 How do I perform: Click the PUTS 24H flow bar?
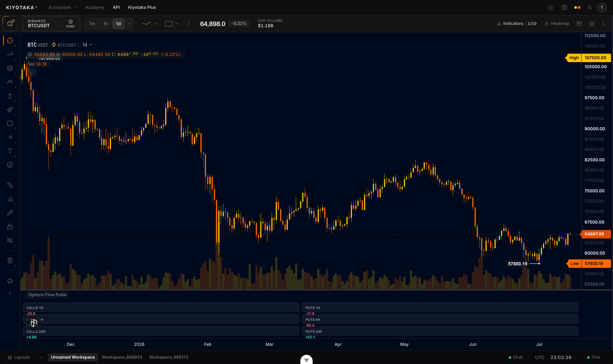coord(440,331)
